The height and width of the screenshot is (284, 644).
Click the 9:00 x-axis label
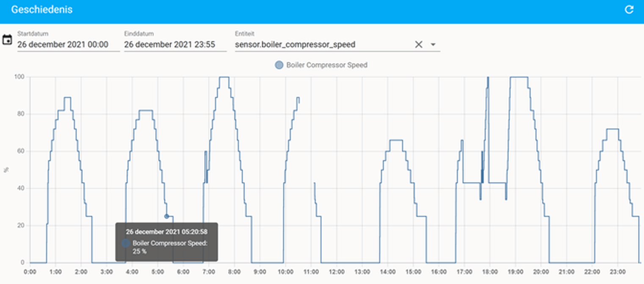260,272
